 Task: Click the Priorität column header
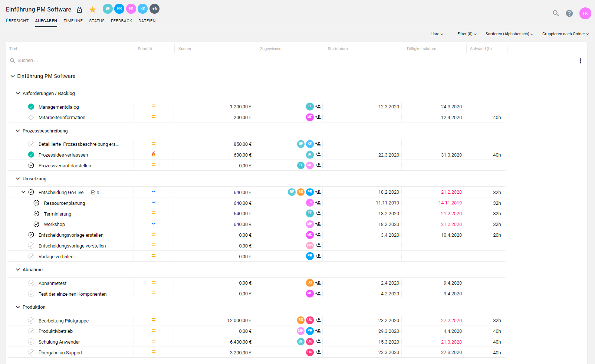(x=145, y=49)
